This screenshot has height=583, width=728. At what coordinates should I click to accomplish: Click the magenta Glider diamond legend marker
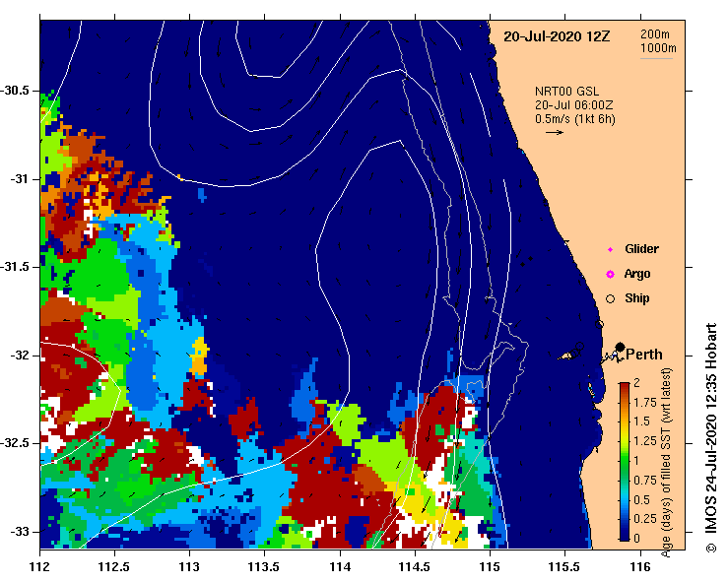tap(610, 250)
